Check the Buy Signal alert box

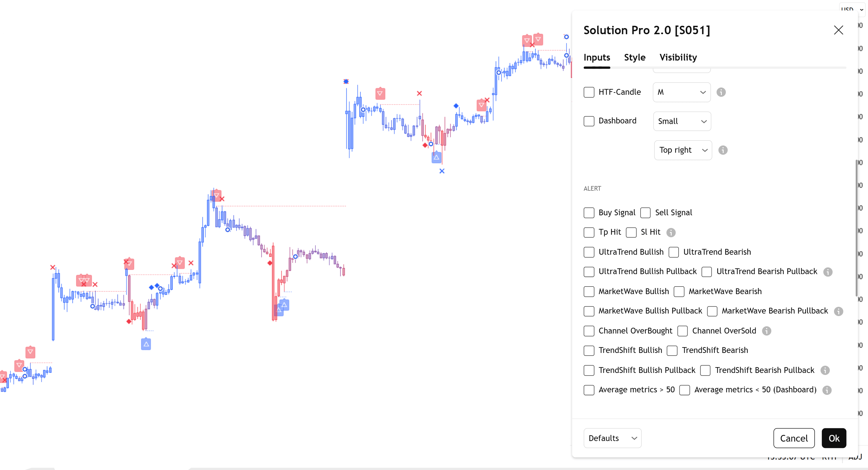[589, 213]
